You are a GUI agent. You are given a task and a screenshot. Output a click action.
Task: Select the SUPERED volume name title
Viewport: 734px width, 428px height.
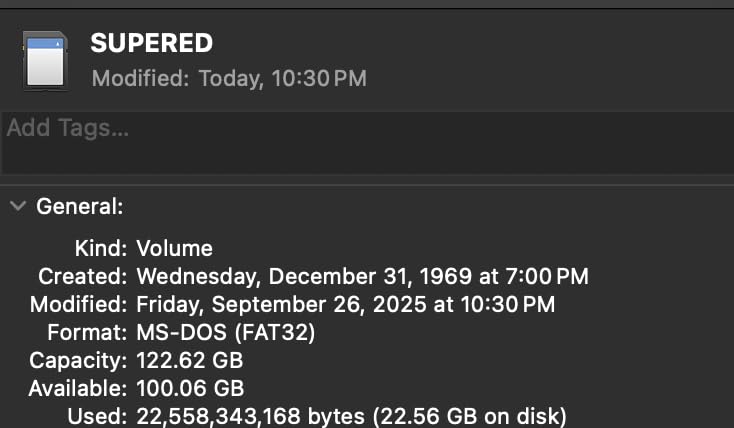tap(151, 43)
